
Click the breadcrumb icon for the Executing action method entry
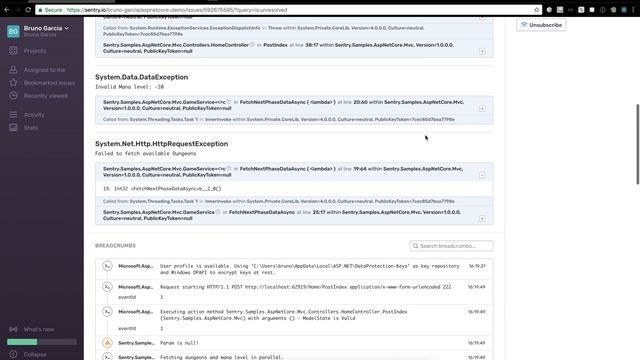tap(107, 312)
